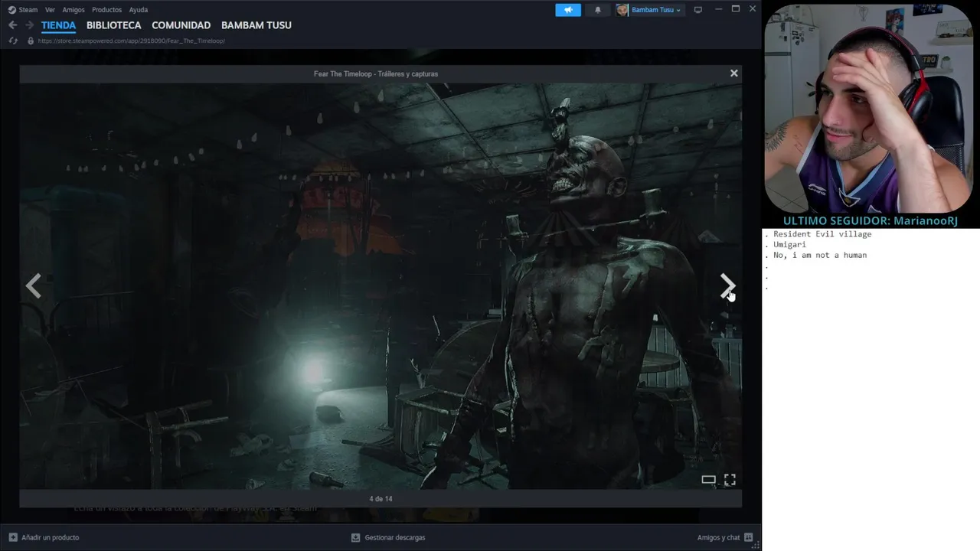
Task: Click the 'ULTIMO SEGUIDOR: MarianooRJ' banner
Action: point(871,220)
